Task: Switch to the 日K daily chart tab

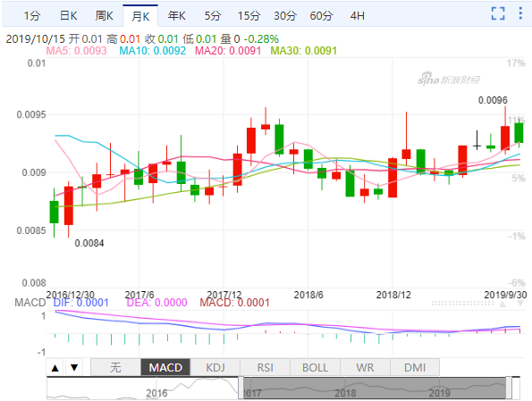Action: (68, 15)
